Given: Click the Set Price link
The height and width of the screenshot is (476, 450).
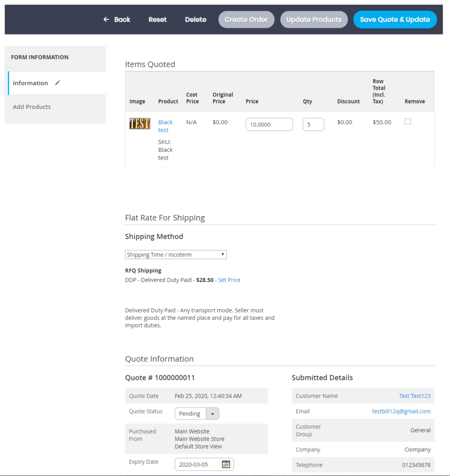Looking at the screenshot, I should pyautogui.click(x=229, y=280).
